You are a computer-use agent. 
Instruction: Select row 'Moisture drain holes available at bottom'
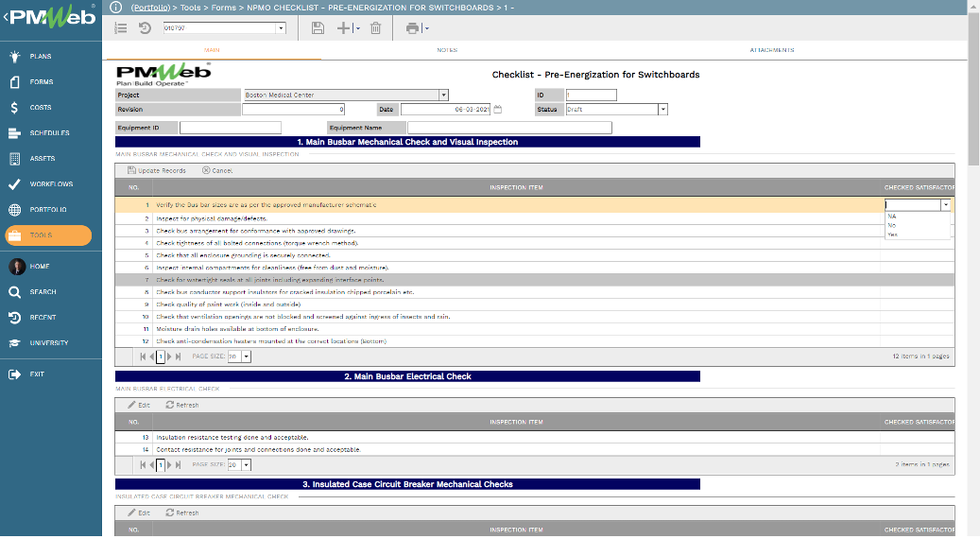click(x=534, y=329)
